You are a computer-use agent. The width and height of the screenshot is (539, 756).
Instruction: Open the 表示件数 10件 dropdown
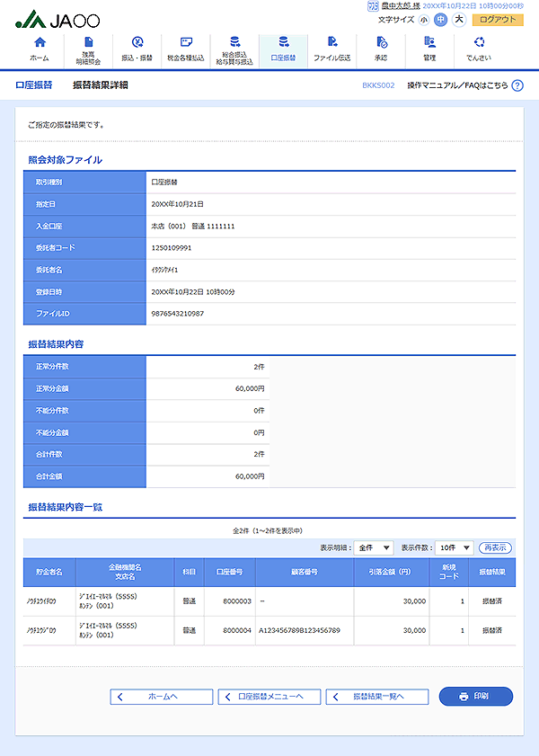click(x=455, y=547)
